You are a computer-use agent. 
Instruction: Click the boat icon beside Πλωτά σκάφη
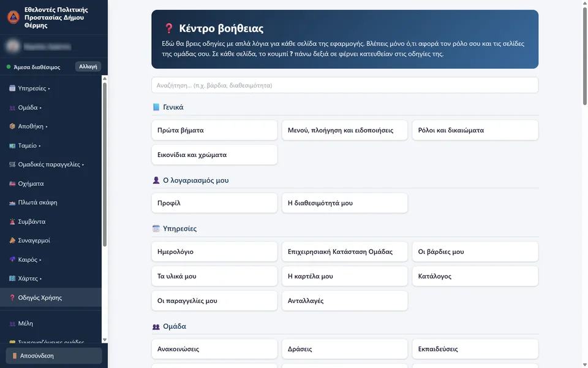pyautogui.click(x=12, y=202)
